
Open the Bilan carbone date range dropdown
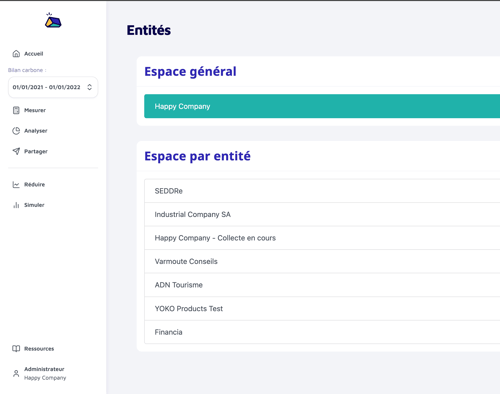pyautogui.click(x=53, y=87)
